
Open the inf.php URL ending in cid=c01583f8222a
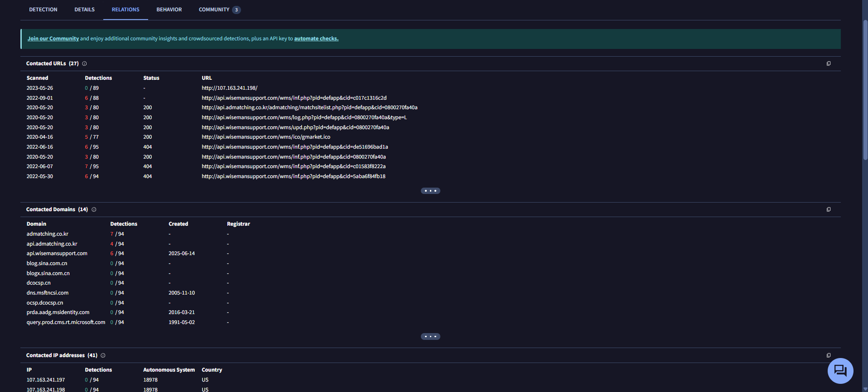point(294,166)
